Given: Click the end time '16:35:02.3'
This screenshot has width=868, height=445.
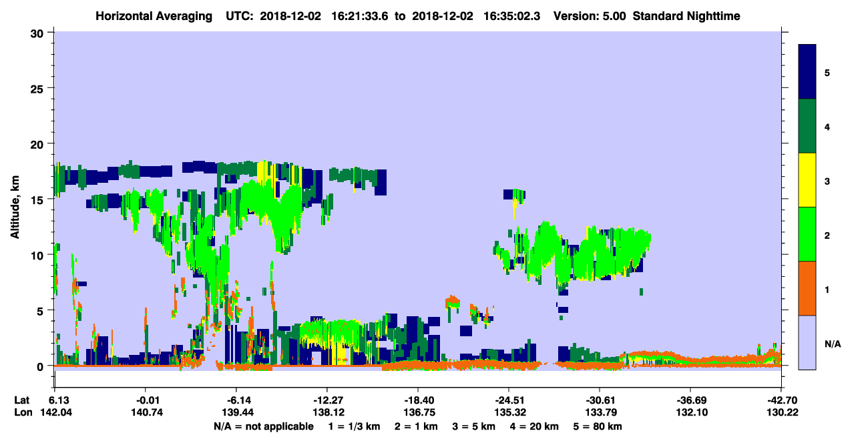Looking at the screenshot, I should tap(511, 15).
